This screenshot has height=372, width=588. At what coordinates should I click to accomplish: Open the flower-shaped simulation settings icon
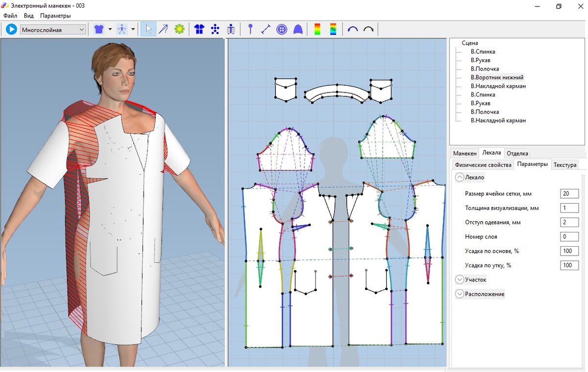[x=179, y=29]
